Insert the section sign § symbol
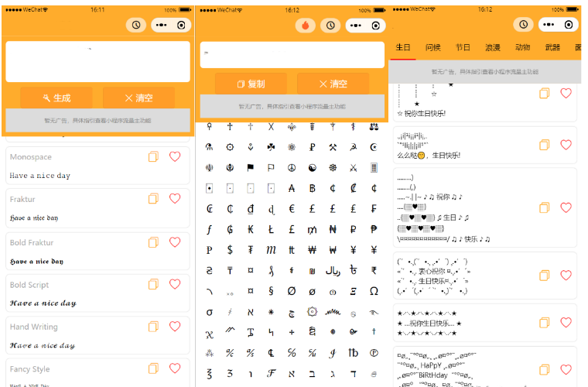 (271, 291)
